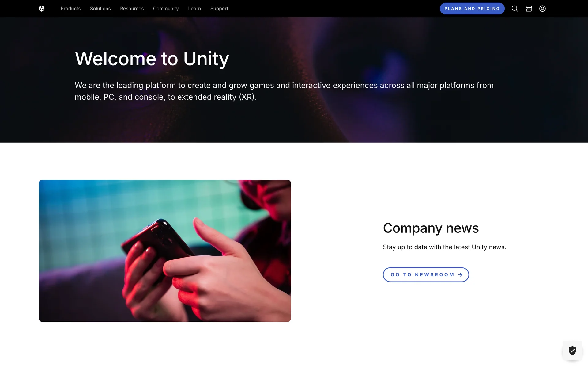Open the Support menu item
This screenshot has width=588, height=368.
[219, 9]
